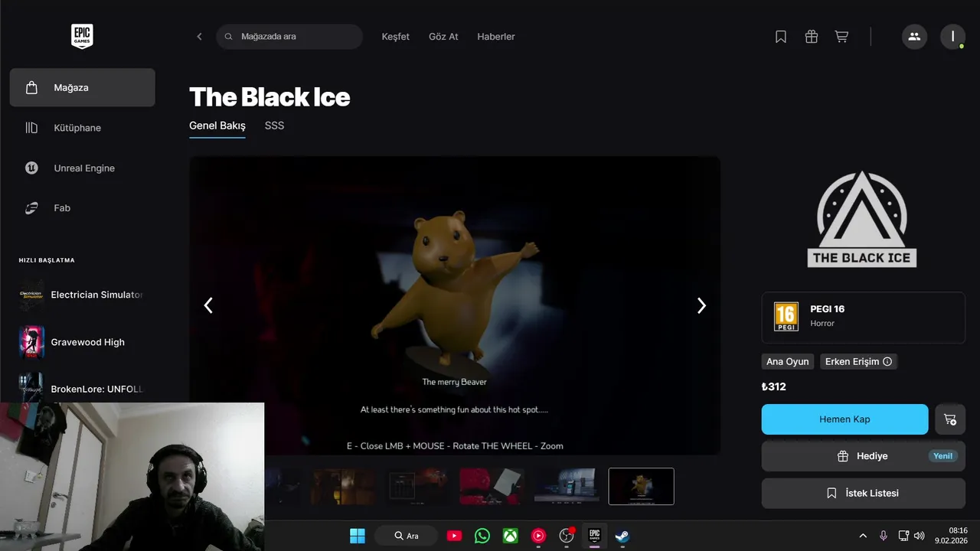This screenshot has width=980, height=551.
Task: Click The Black Ice game logo
Action: click(862, 219)
